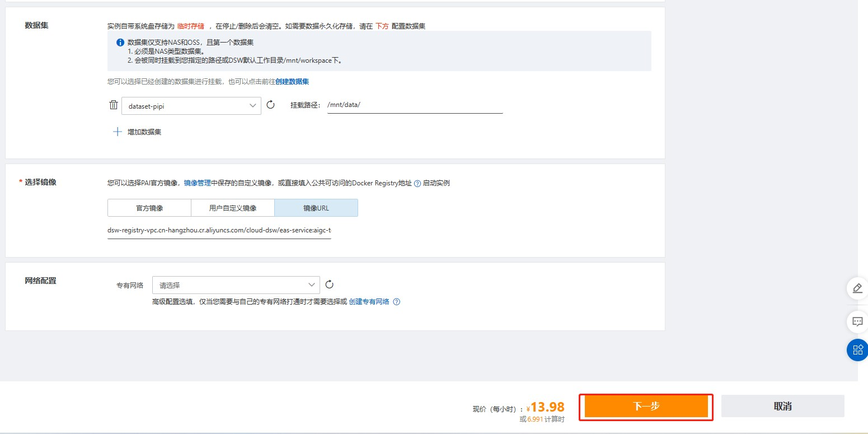Open the 创建数据集 link
The image size is (868, 434).
pos(292,82)
